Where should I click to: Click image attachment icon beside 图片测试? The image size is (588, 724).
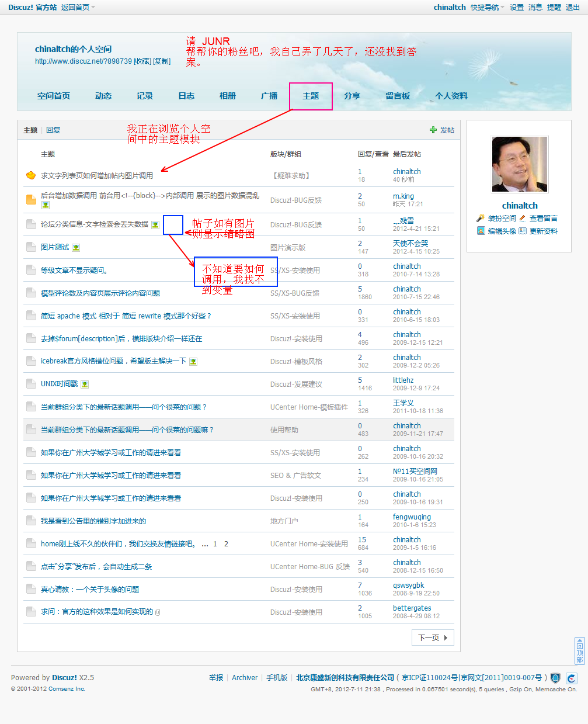(76, 248)
